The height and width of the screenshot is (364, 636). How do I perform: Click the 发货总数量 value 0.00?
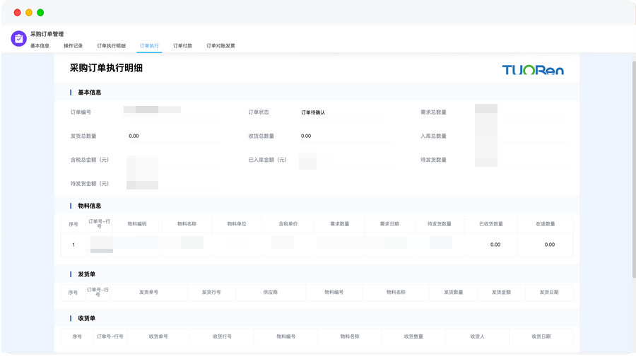134,136
